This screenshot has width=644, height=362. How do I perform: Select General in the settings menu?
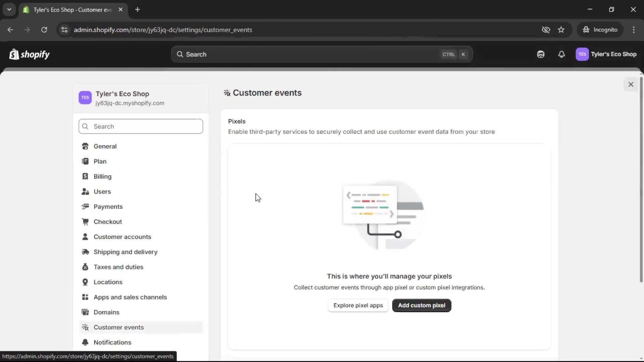click(x=105, y=146)
